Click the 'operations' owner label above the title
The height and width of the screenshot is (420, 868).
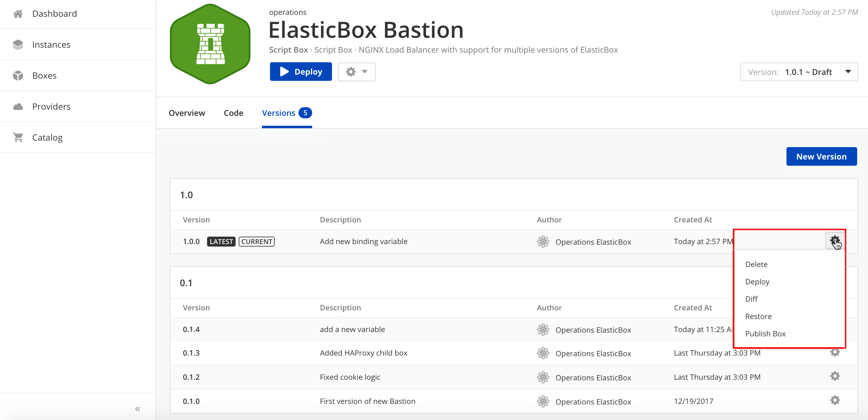pos(287,12)
